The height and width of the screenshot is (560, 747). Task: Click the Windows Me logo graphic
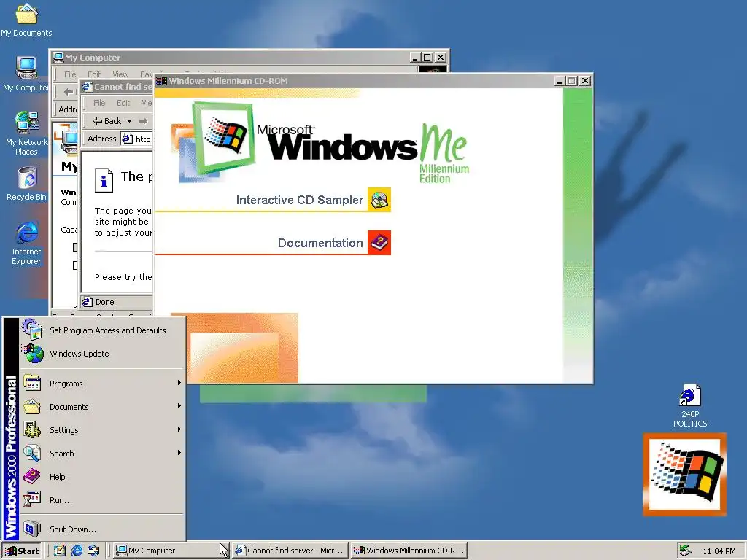(320, 142)
